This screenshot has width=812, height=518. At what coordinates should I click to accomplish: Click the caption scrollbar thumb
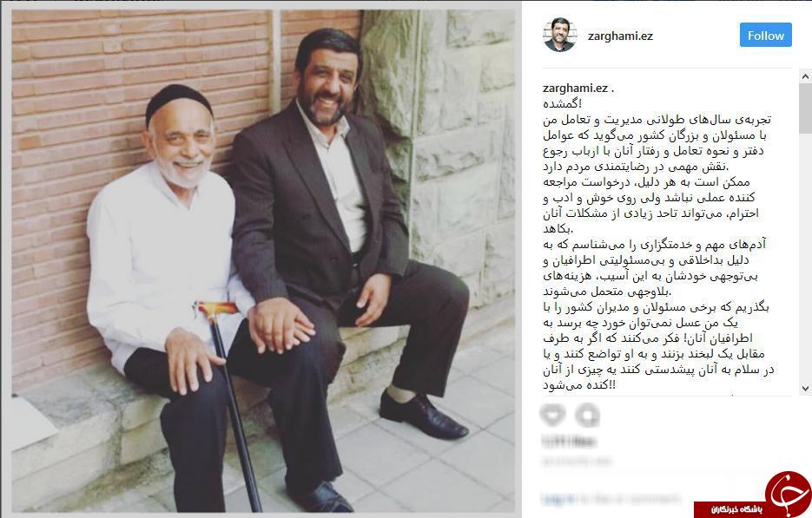tap(805, 108)
